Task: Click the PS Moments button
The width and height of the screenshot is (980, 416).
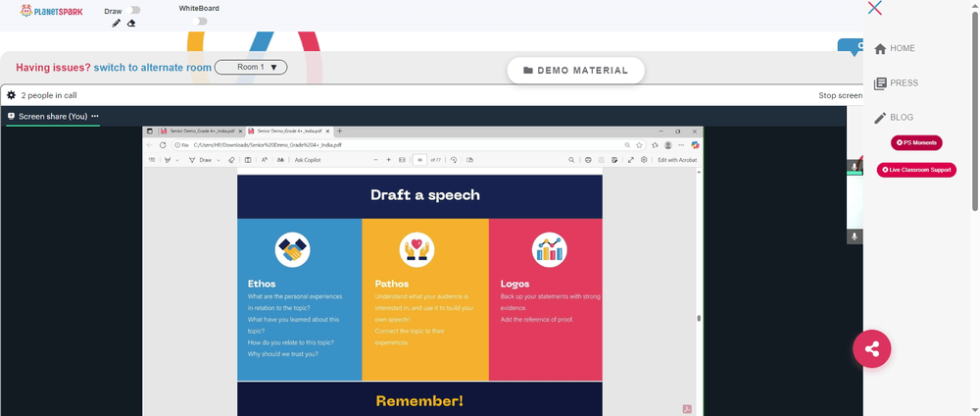Action: pos(916,142)
